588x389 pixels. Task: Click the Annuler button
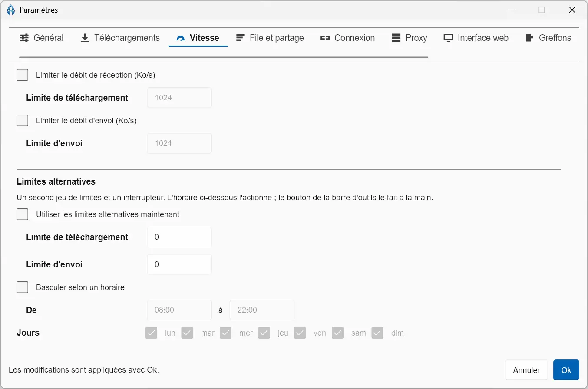(526, 370)
